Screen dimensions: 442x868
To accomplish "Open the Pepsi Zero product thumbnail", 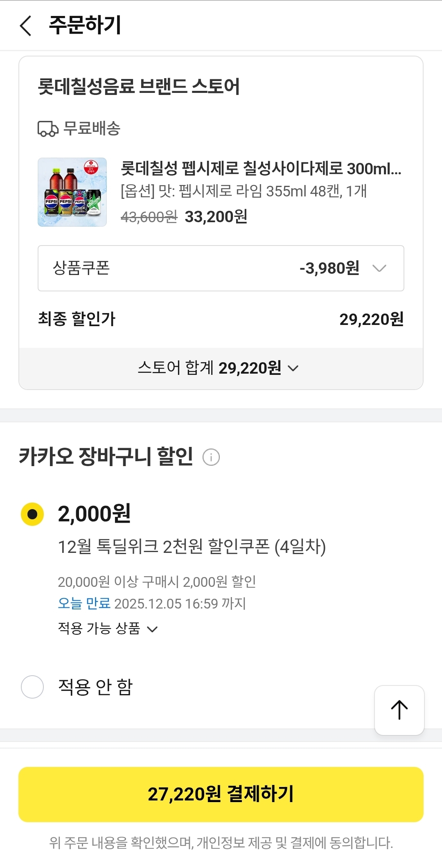I will pos(72,192).
